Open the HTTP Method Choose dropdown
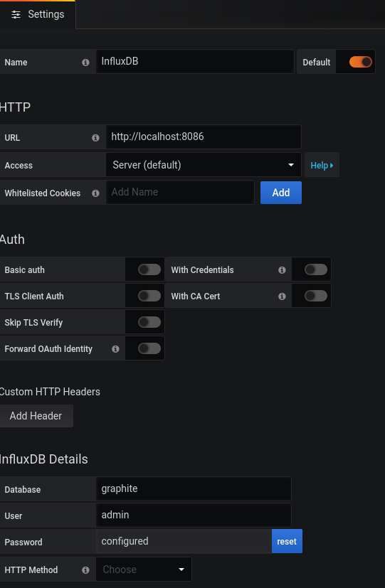Image resolution: width=385 pixels, height=588 pixels. click(x=144, y=570)
